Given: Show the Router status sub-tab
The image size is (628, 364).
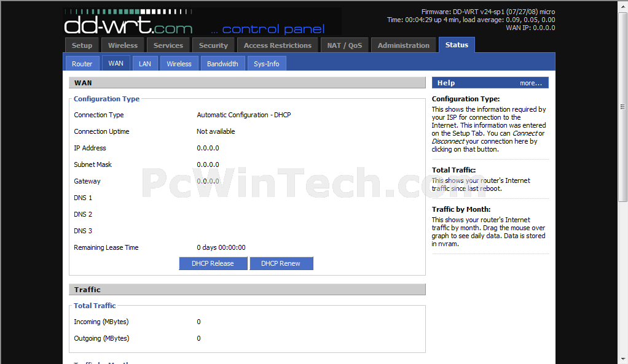Looking at the screenshot, I should coord(82,64).
